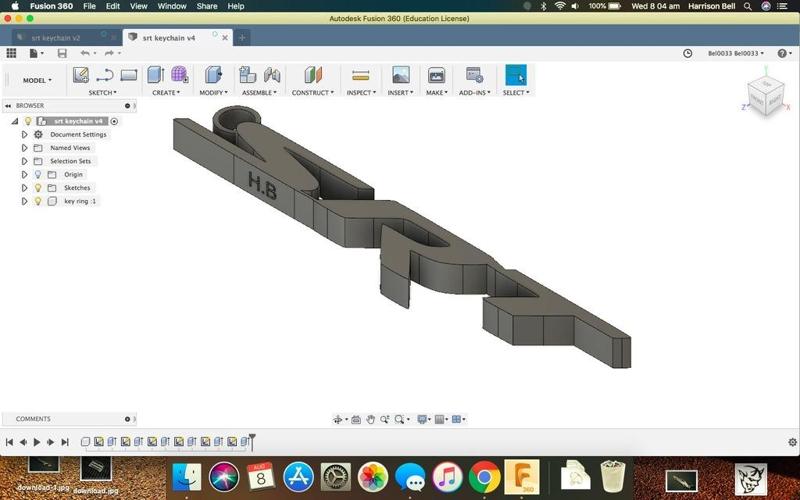
Task: Expand the Selection Sets folder
Action: pos(24,161)
